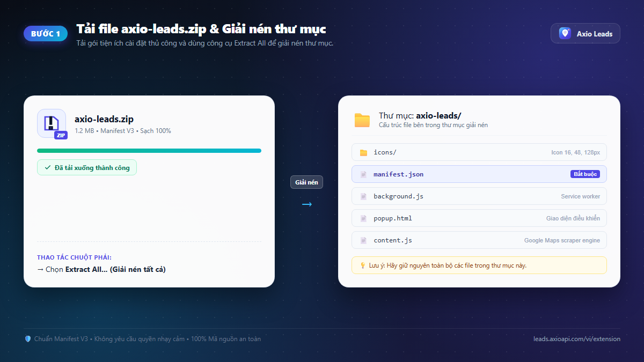Click the BƯỚC 1 step badge
The height and width of the screenshot is (362, 644).
tap(46, 33)
